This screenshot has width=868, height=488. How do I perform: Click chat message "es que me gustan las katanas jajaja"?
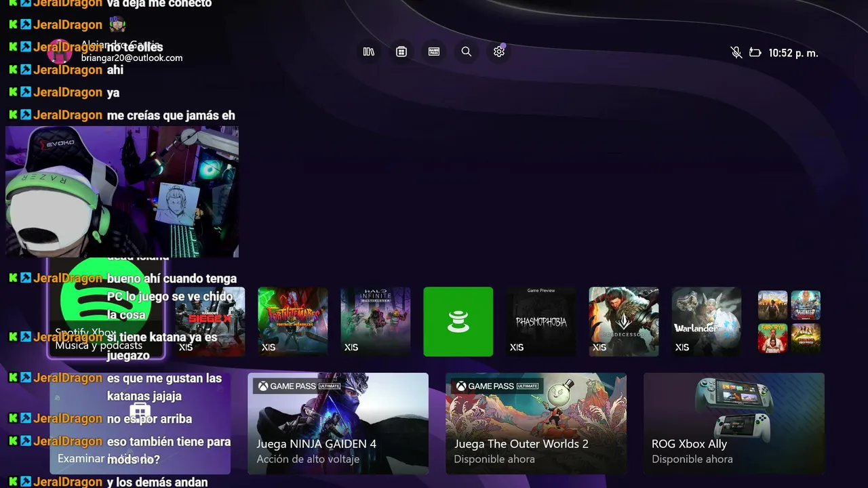tap(165, 387)
